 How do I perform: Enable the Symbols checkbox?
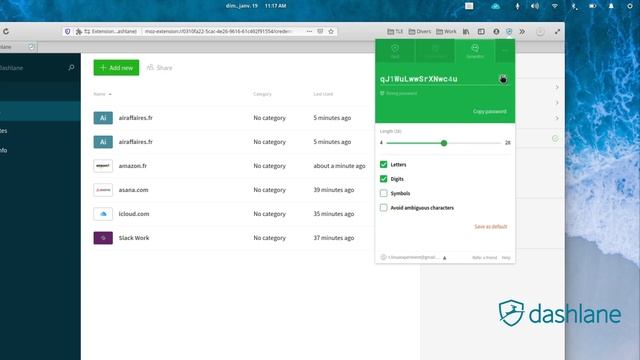(383, 193)
